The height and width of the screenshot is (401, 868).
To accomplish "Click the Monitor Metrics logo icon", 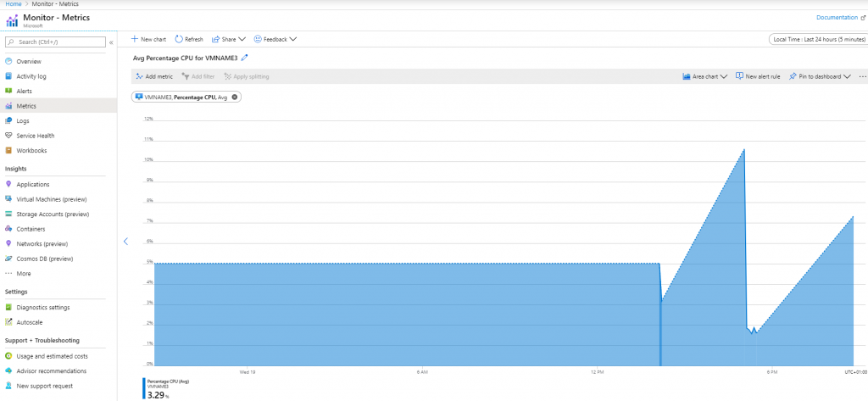I will tap(12, 21).
